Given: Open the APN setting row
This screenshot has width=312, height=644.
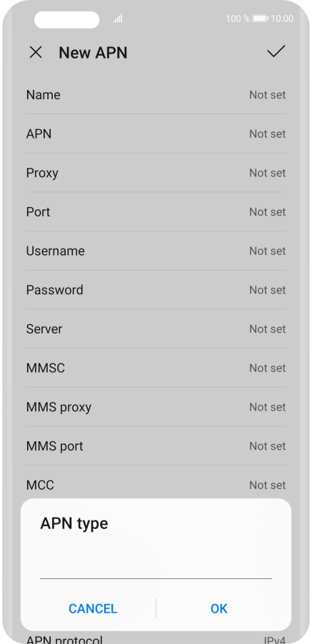Looking at the screenshot, I should click(x=156, y=134).
